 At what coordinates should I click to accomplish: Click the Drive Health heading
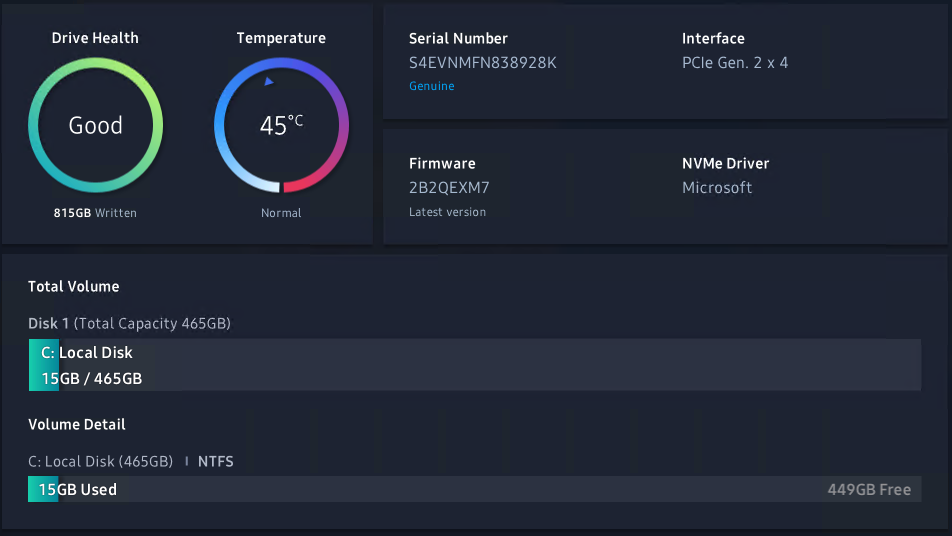95,38
